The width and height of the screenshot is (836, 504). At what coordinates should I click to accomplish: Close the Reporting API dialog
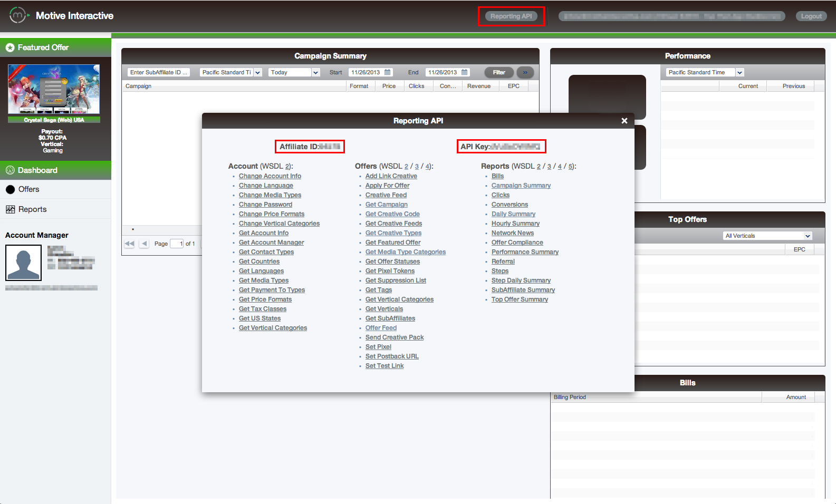coord(624,121)
